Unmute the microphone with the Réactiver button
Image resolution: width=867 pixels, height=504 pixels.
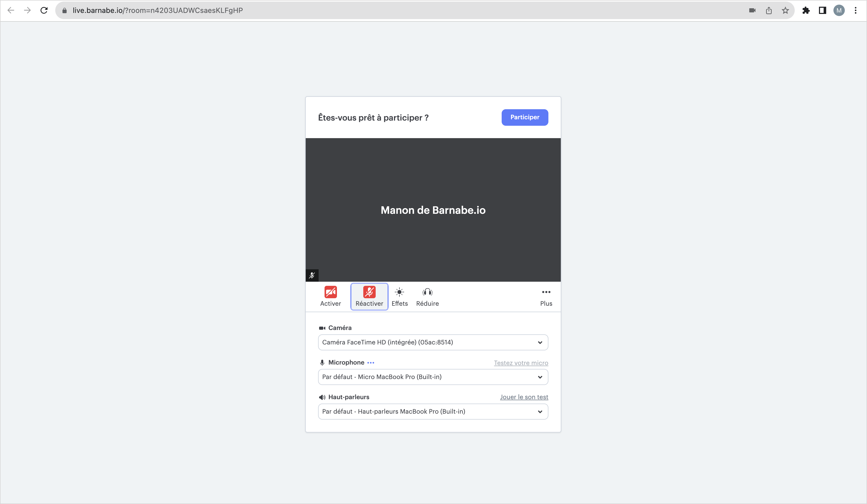pos(369,297)
